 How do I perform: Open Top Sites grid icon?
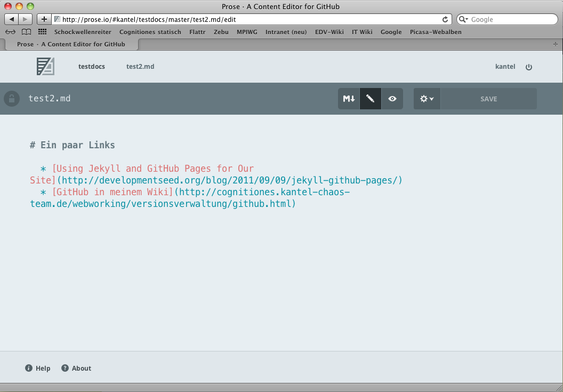[42, 31]
